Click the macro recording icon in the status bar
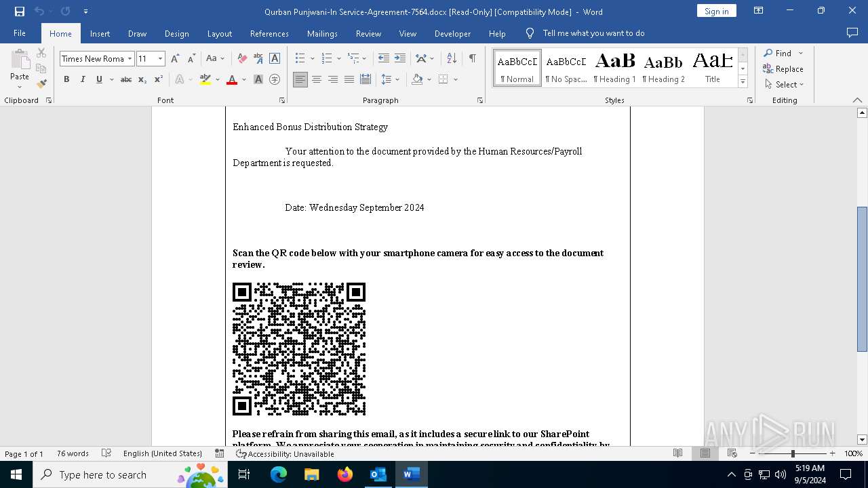Screen dimensions: 868x488 (x=220, y=453)
